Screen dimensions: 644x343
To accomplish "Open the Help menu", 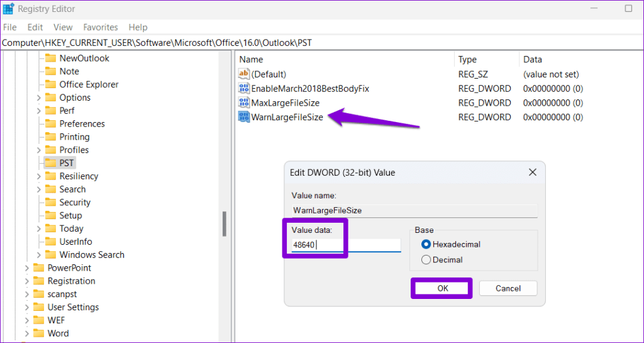I will pos(138,27).
